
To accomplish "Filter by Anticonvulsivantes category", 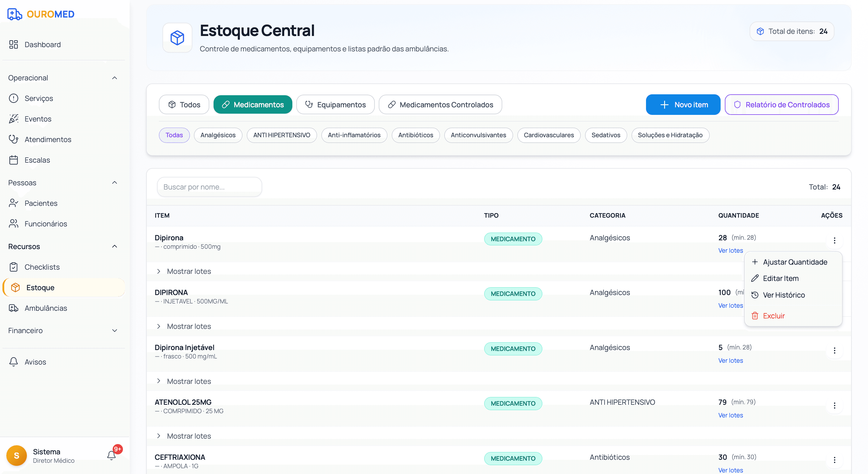I will (478, 135).
